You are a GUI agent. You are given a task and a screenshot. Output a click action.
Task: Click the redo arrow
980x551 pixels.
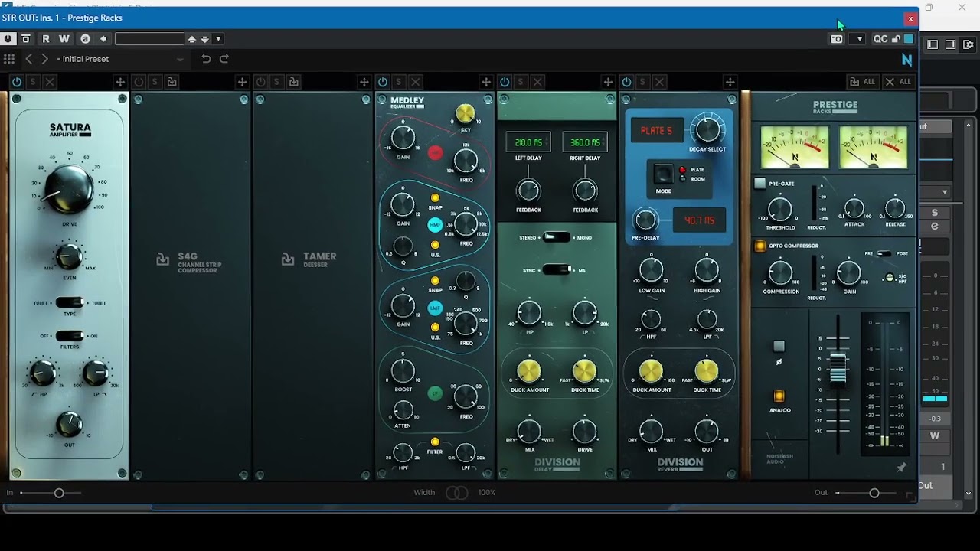[224, 59]
